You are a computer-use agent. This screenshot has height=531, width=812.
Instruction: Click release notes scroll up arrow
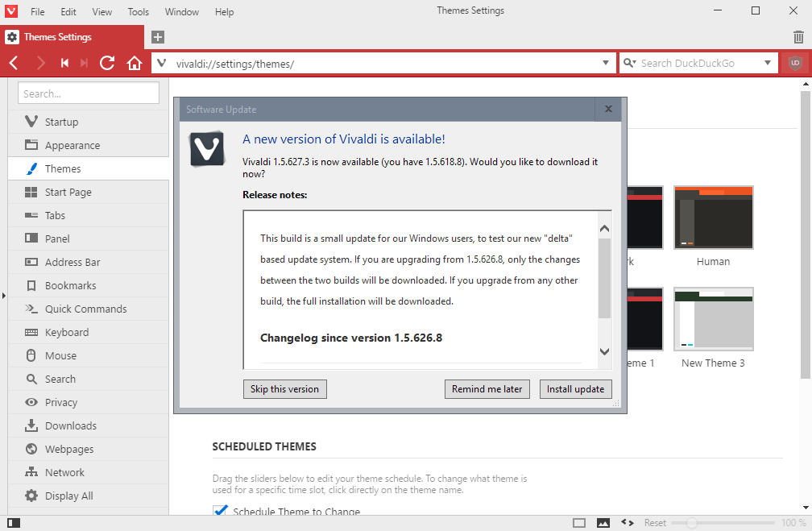(604, 229)
